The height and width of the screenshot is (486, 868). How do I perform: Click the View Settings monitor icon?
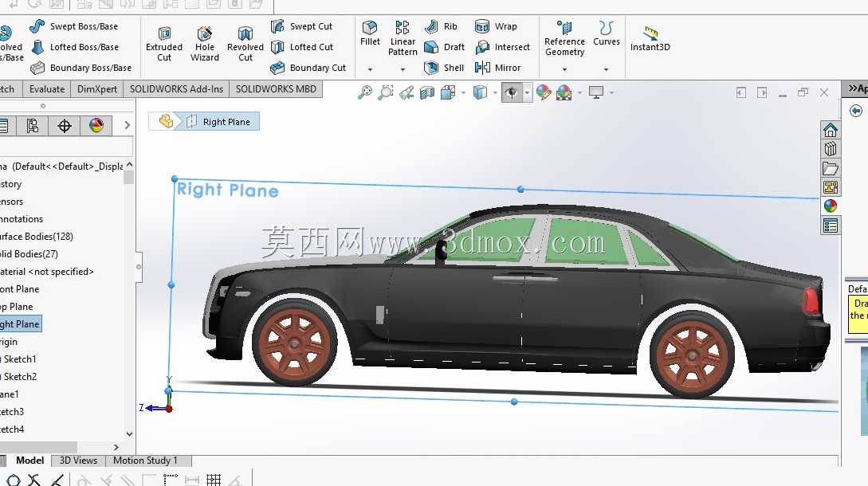point(596,92)
